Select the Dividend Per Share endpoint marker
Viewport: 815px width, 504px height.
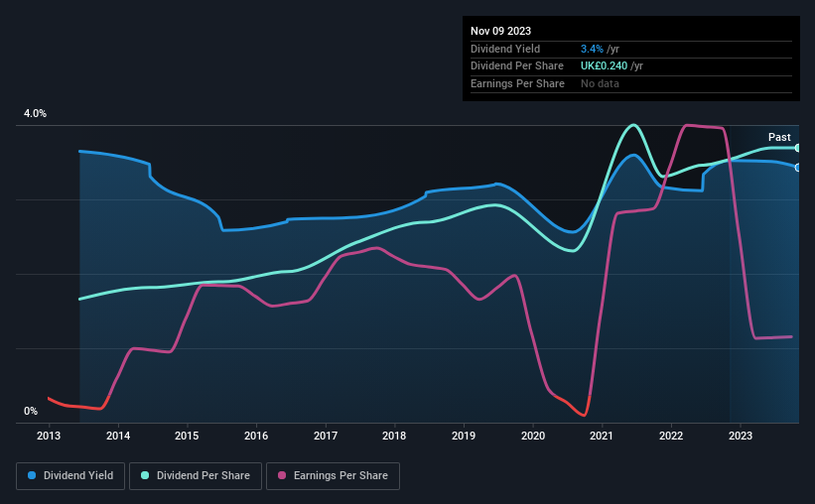tap(797, 148)
